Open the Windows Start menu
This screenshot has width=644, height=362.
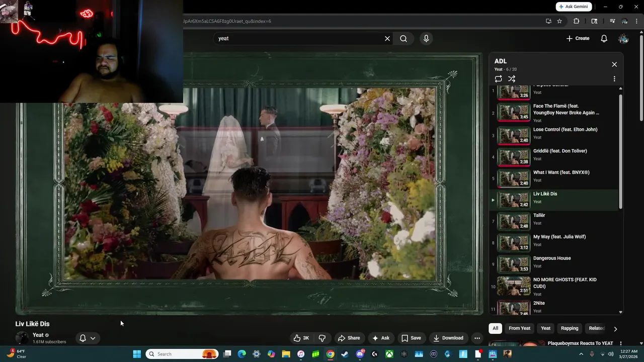click(x=137, y=354)
